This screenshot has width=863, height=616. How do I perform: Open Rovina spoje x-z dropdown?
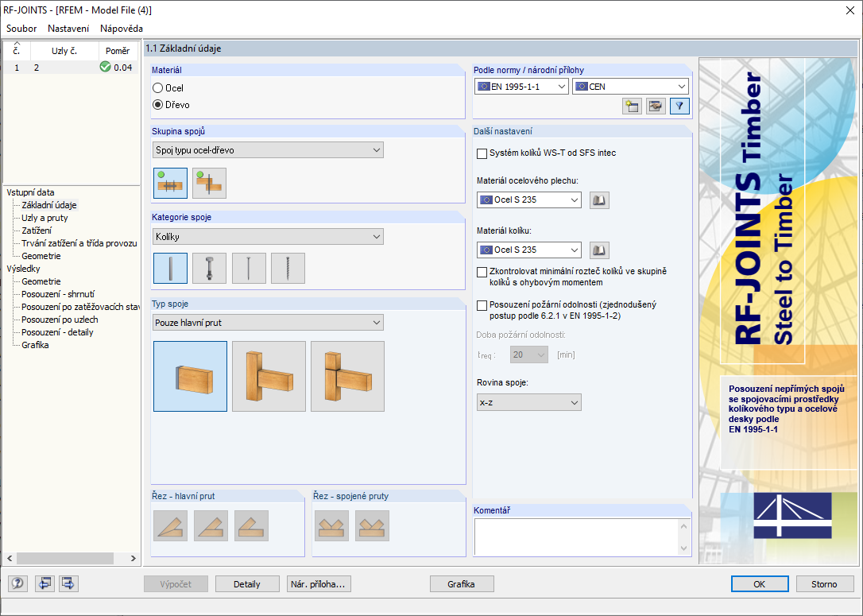click(x=529, y=402)
